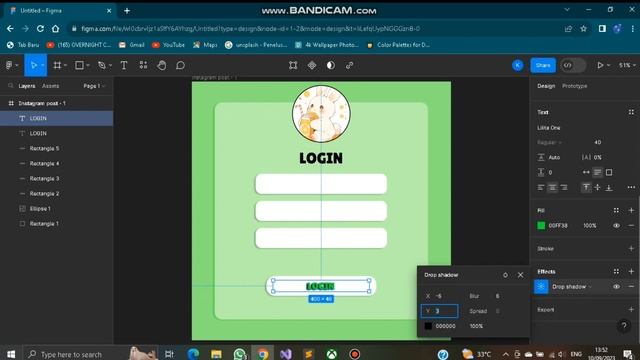Close the Drop shadow popup
This screenshot has width=640, height=360.
[520, 275]
